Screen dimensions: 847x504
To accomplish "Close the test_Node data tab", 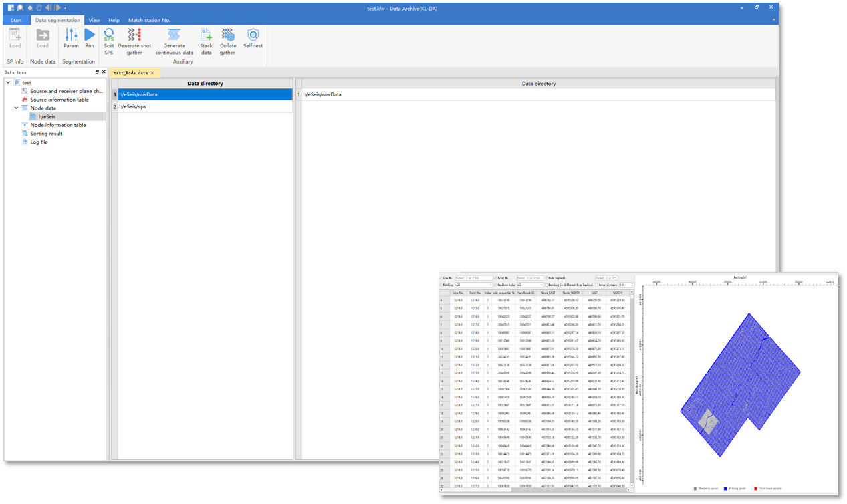I will (x=152, y=73).
